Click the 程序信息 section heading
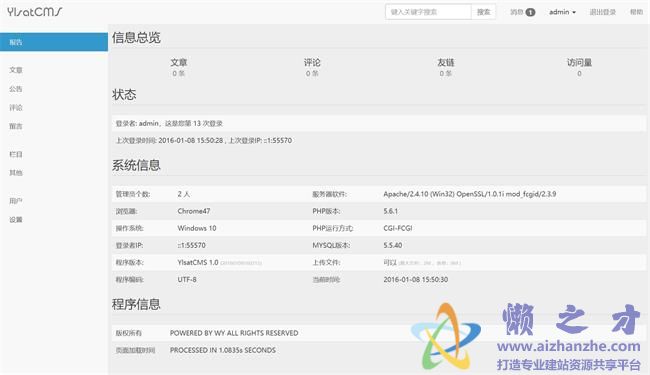This screenshot has height=375, width=650. coord(136,305)
